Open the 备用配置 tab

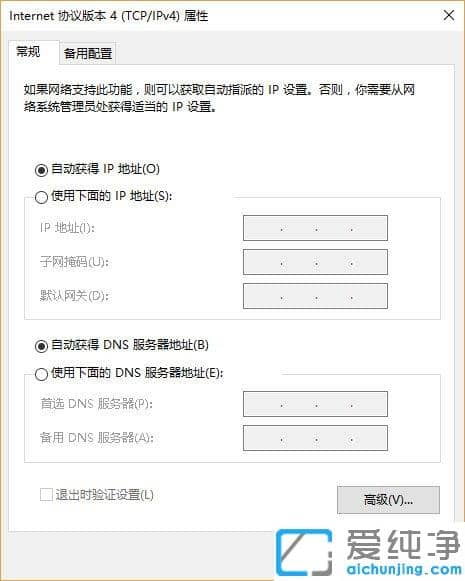click(x=88, y=54)
